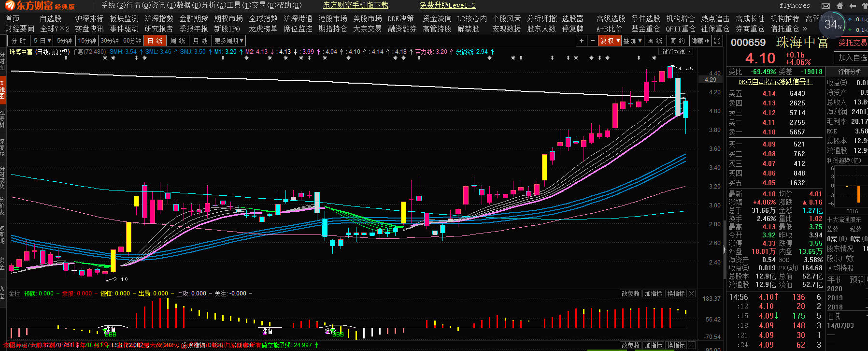Expand more toolbar items after 信托重仓
Screen dimensions: 868x351
tap(805, 29)
